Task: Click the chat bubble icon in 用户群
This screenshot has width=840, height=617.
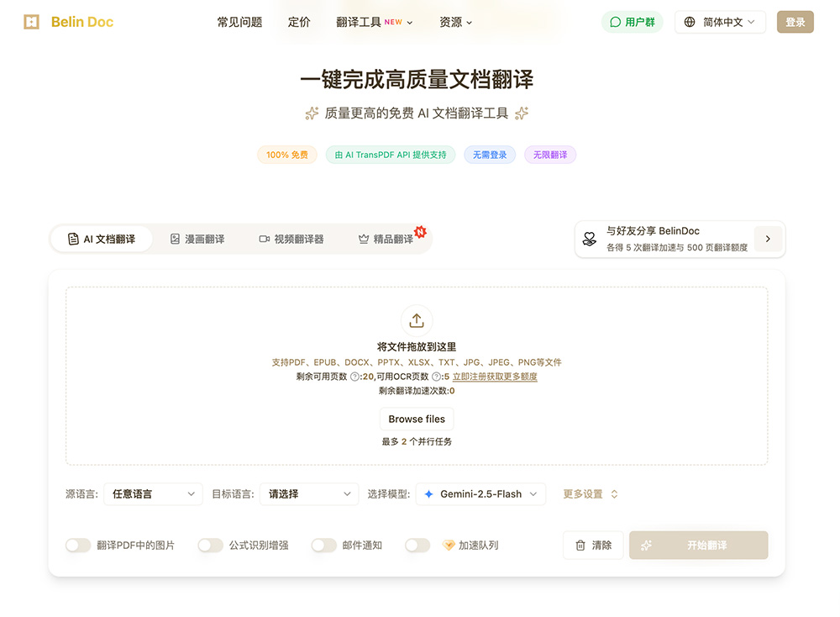Action: tap(616, 22)
